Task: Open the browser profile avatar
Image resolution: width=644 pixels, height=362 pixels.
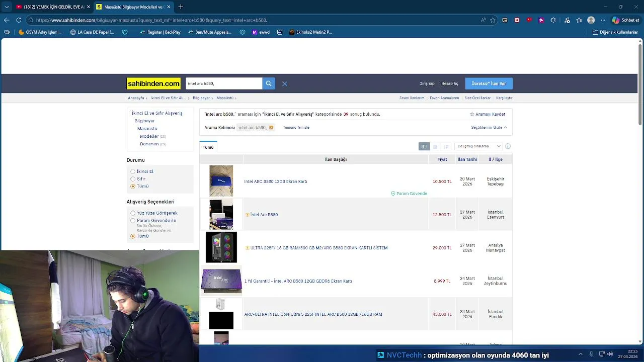Action: point(591,20)
